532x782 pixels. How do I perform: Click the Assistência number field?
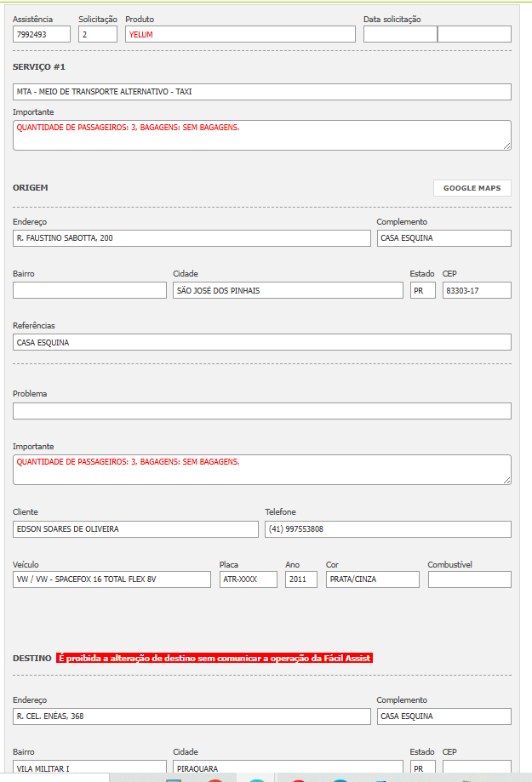pos(42,34)
